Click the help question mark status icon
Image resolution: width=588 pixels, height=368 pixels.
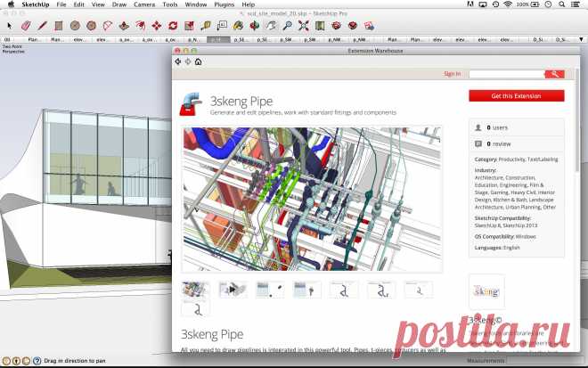coord(37,361)
